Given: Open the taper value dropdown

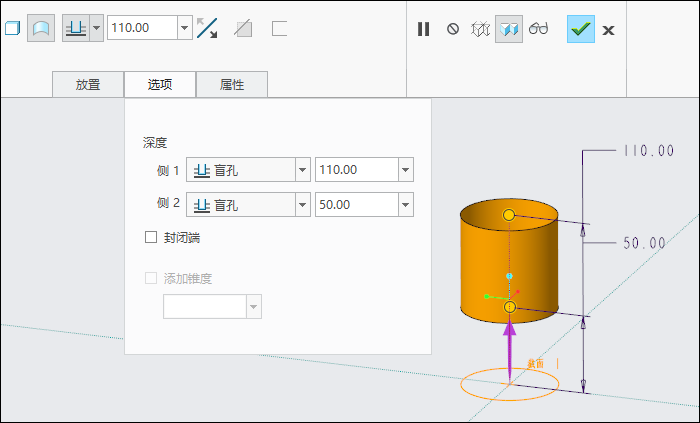Looking at the screenshot, I should coord(254,307).
